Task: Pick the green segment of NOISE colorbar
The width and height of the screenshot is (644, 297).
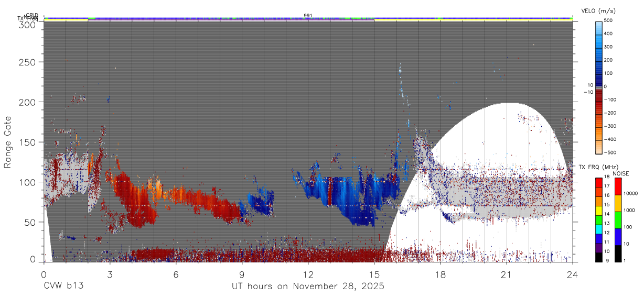Action: [617, 220]
